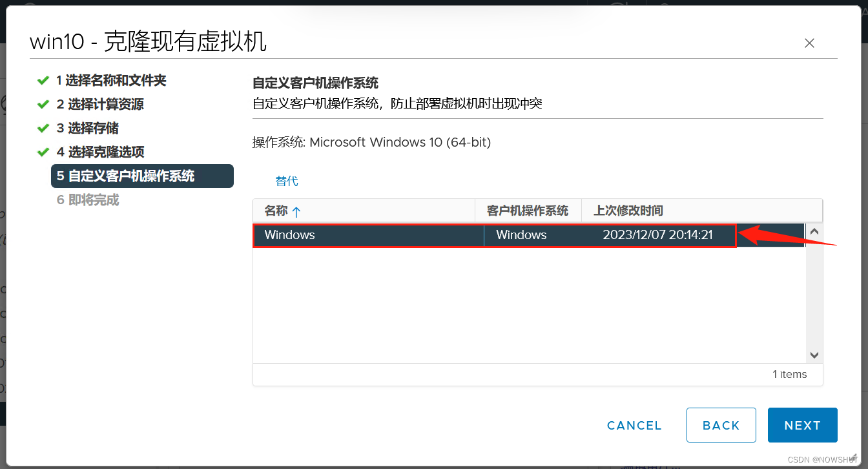This screenshot has width=868, height=469.
Task: Click the step 3 green checkmark icon
Action: [x=43, y=129]
